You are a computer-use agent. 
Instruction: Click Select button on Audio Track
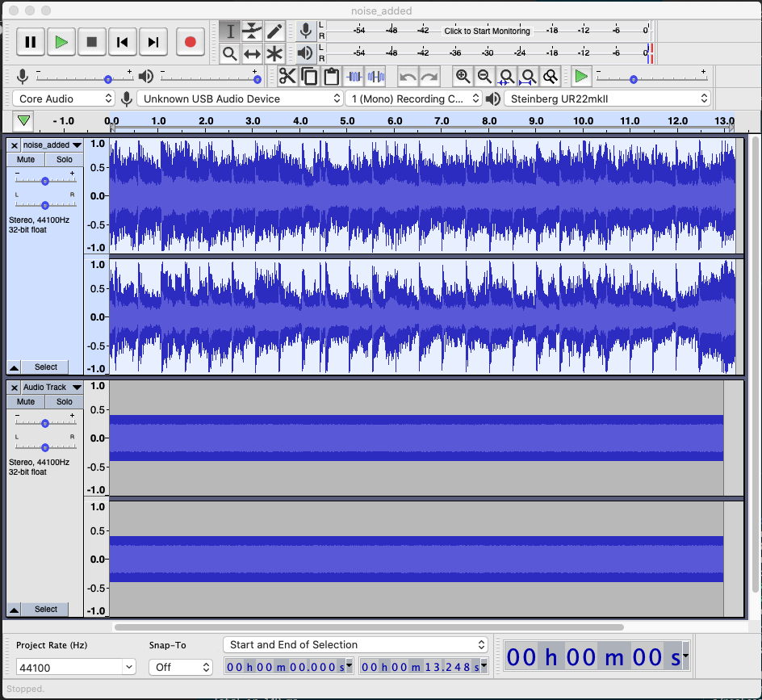click(46, 609)
